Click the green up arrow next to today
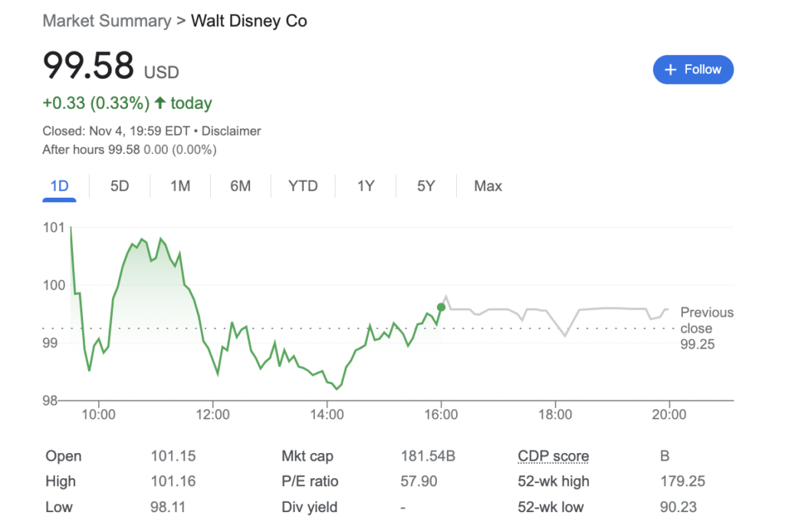The height and width of the screenshot is (532, 785). [x=160, y=103]
